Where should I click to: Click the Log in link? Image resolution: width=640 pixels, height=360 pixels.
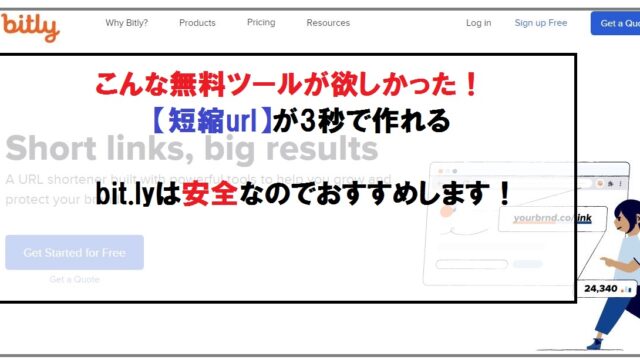coord(478,23)
